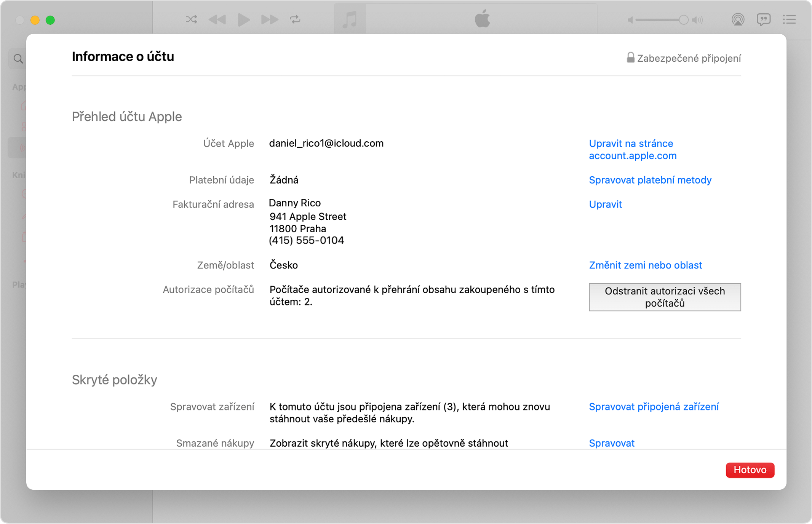Image resolution: width=812 pixels, height=524 pixels.
Task: Click the email daniel_rico1@icloud.com
Action: pyautogui.click(x=326, y=144)
